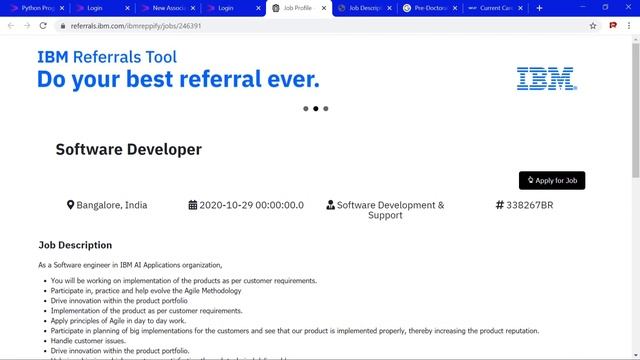Click the 'Software Development & Support' category text
The width and height of the screenshot is (640, 360).
pyautogui.click(x=390, y=210)
